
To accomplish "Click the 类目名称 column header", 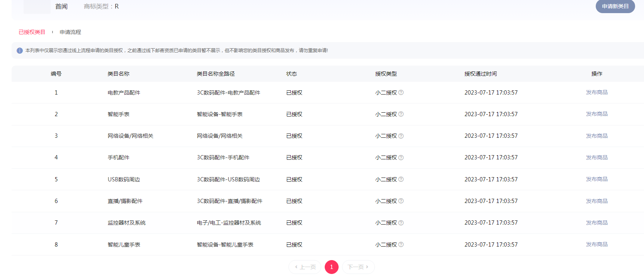I will pyautogui.click(x=119, y=74).
